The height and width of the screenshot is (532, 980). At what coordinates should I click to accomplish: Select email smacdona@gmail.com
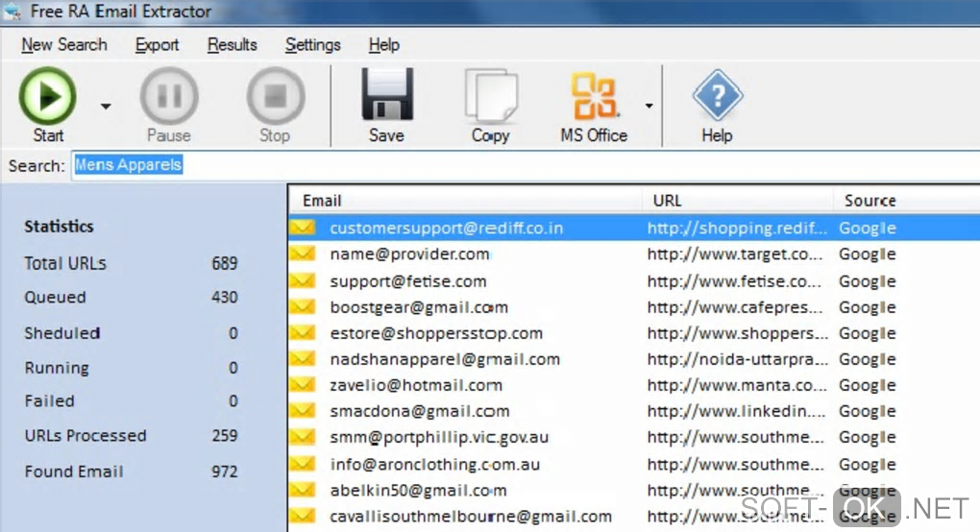[x=419, y=412]
